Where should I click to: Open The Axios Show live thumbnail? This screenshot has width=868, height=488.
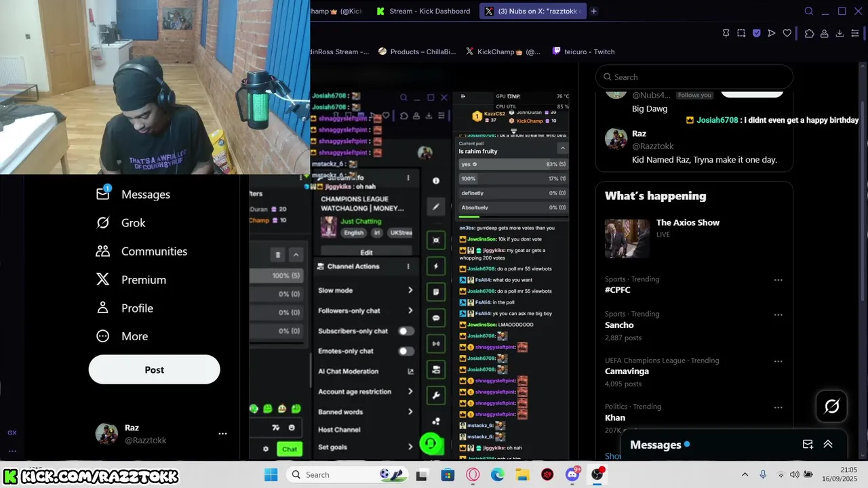point(627,239)
